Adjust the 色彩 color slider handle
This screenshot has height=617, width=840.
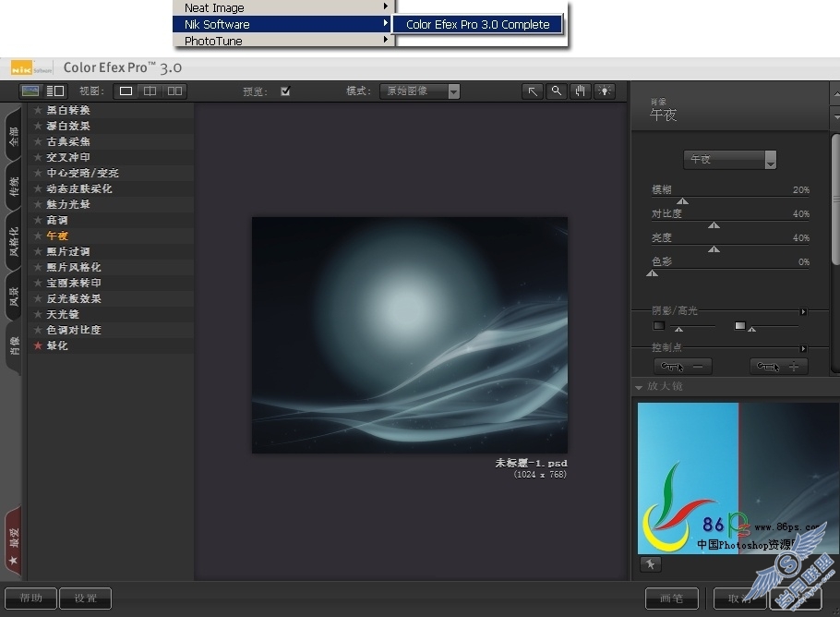pos(652,273)
